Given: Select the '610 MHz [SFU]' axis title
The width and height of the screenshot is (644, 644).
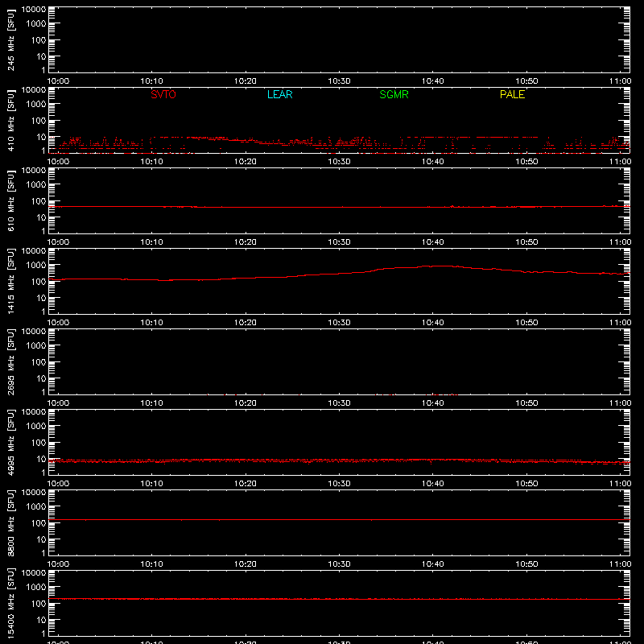Looking at the screenshot, I should [10, 200].
